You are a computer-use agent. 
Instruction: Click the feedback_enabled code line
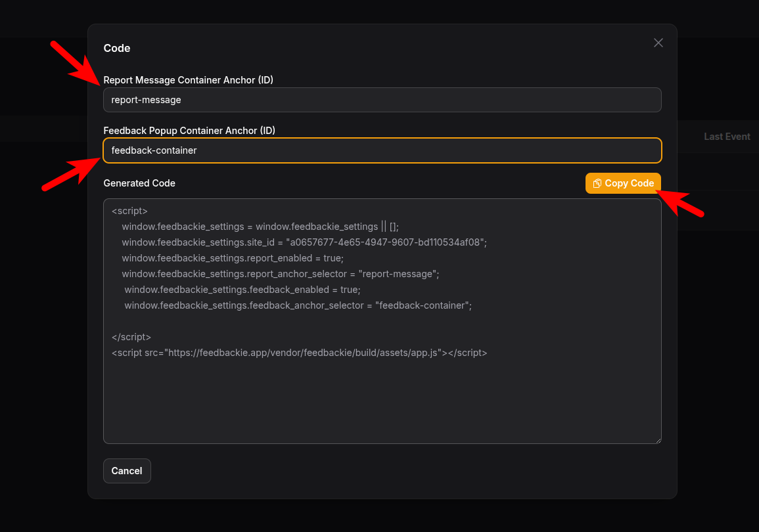pos(242,290)
